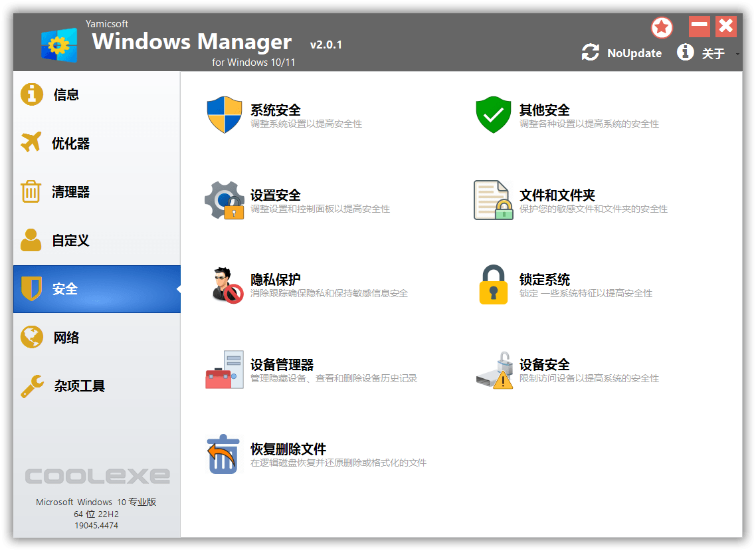点击右上角红色星形收藏图标

662,27
